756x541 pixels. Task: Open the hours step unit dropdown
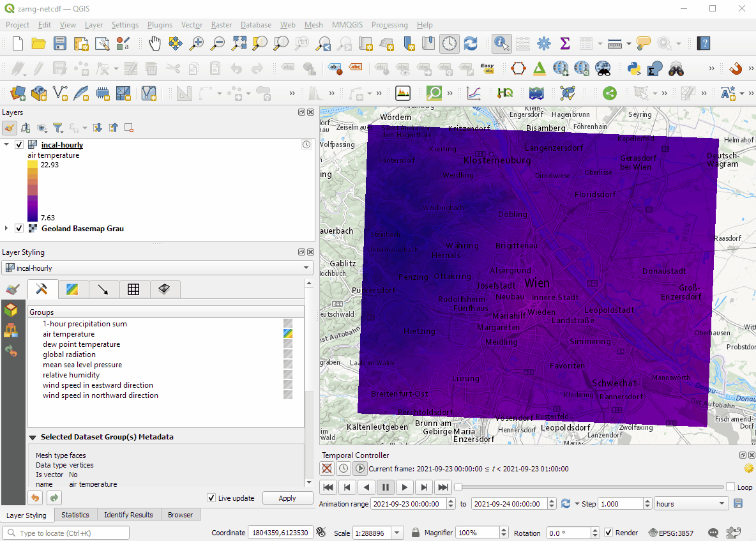point(691,503)
